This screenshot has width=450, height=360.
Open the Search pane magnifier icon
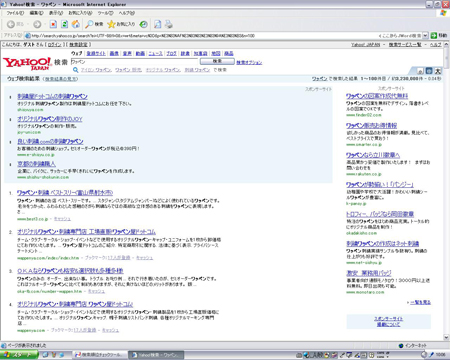[89, 24]
